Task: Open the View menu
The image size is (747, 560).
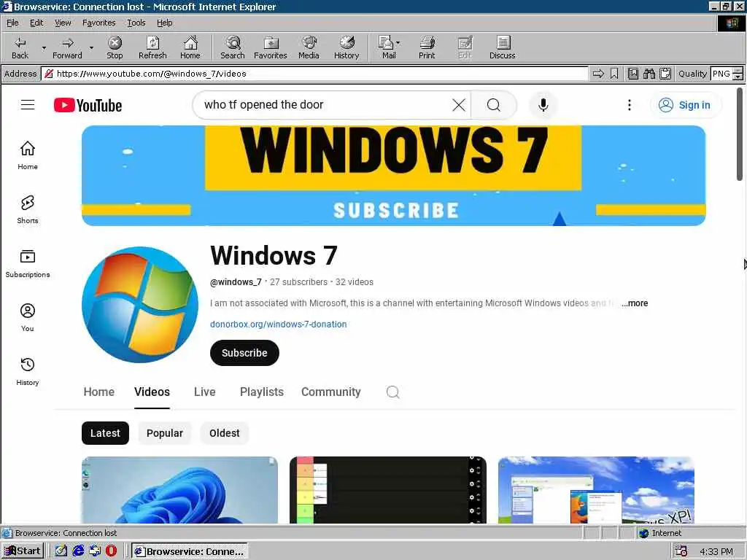Action: point(63,23)
